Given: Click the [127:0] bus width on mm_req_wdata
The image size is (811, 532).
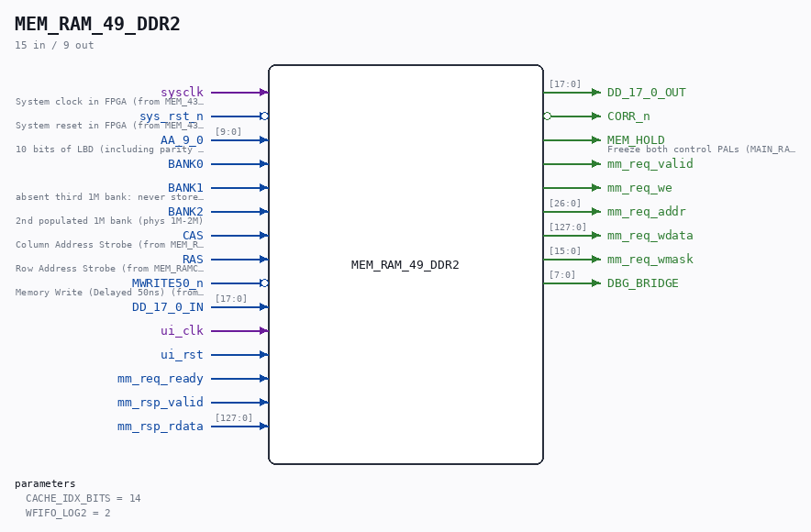Looking at the screenshot, I should tap(568, 227).
